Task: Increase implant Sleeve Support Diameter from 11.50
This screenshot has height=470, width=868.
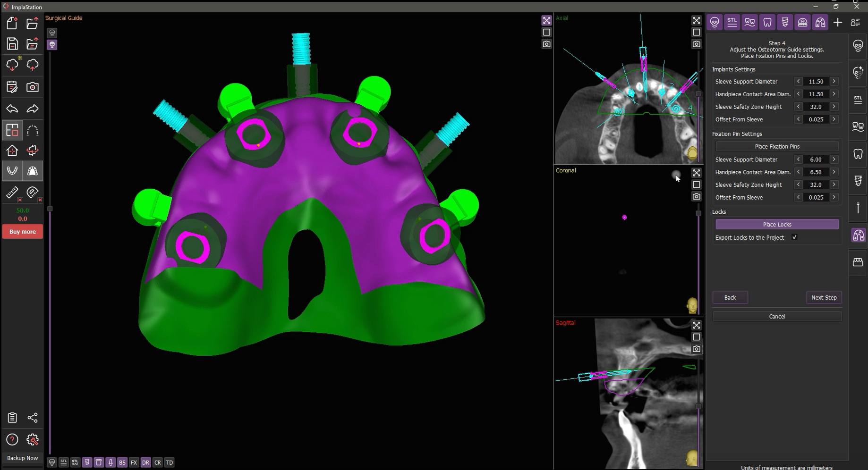Action: coord(834,82)
